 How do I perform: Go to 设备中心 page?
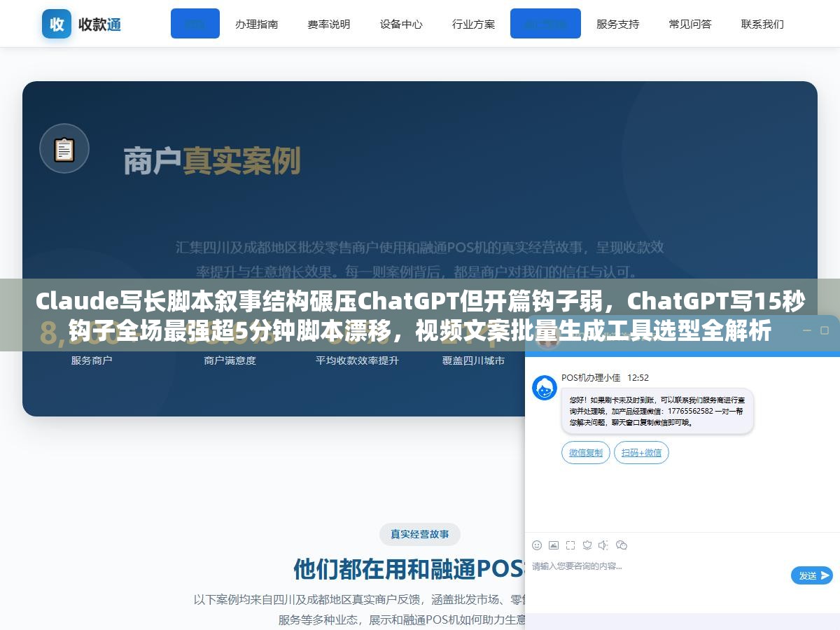401,24
